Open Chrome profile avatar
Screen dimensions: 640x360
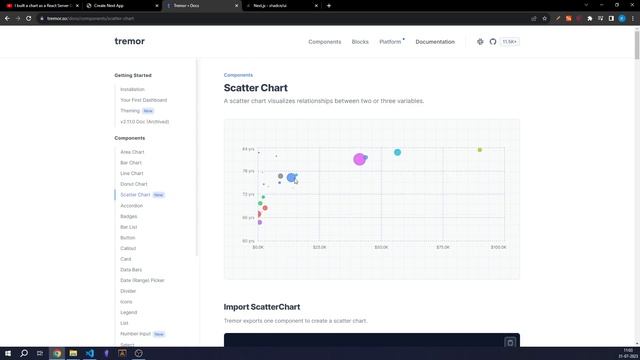[622, 18]
